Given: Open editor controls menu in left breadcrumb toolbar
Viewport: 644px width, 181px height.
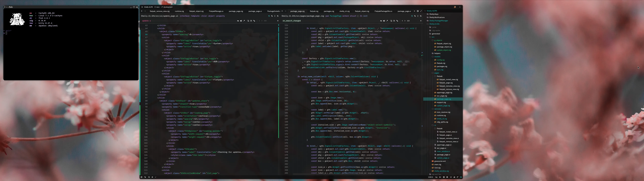Looking at the screenshot, I should pos(278,16).
